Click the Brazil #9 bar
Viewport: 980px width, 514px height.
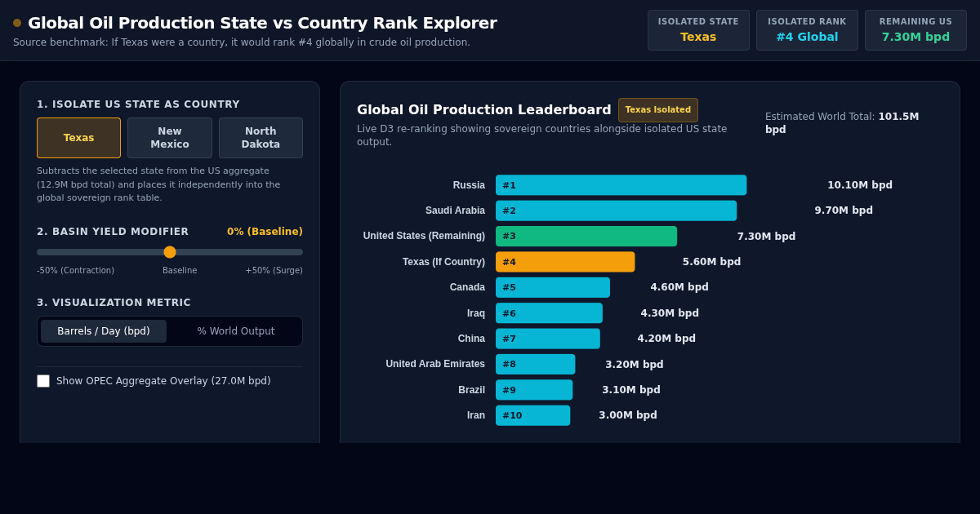tap(534, 390)
